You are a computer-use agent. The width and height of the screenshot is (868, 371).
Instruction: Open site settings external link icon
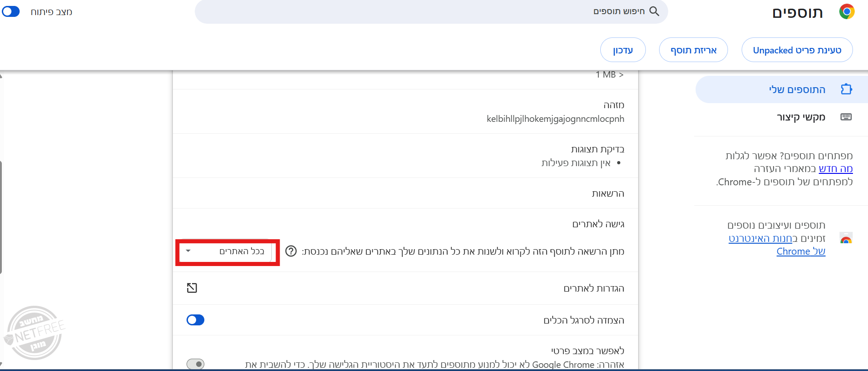tap(192, 288)
